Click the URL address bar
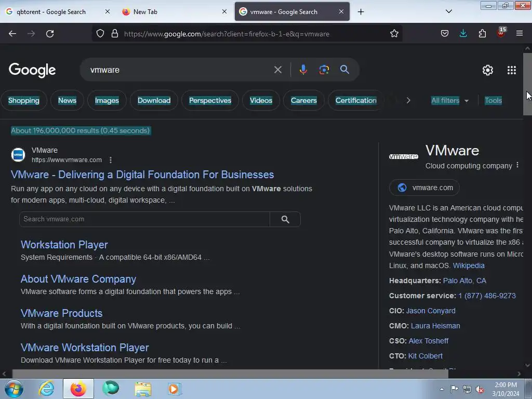532x399 pixels. [x=248, y=34]
